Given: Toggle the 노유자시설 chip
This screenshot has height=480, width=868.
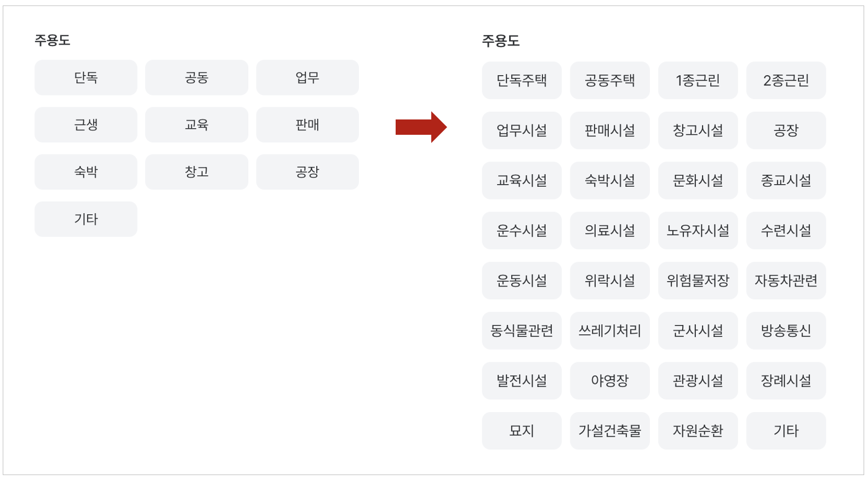Looking at the screenshot, I should pyautogui.click(x=698, y=231).
